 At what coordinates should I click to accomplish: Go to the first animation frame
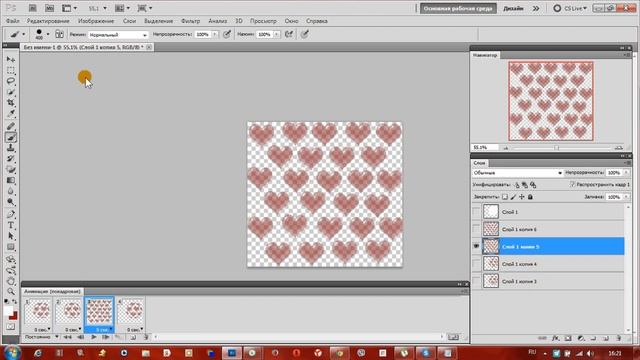pyautogui.click(x=68, y=337)
